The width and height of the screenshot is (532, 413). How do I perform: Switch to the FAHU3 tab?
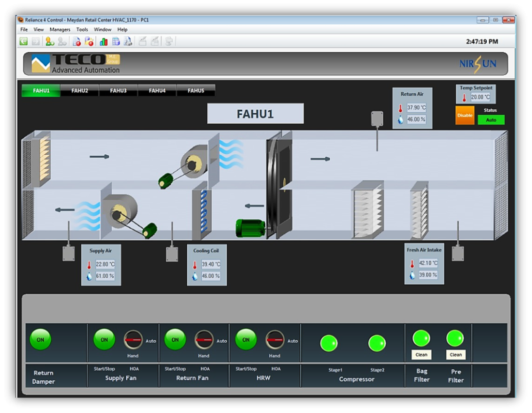click(118, 90)
